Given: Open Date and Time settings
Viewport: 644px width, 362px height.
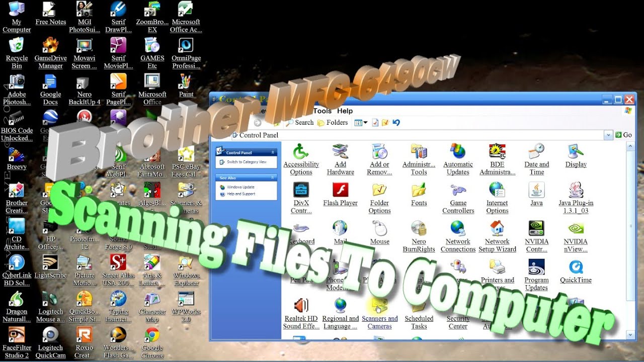Looking at the screenshot, I should click(x=536, y=159).
